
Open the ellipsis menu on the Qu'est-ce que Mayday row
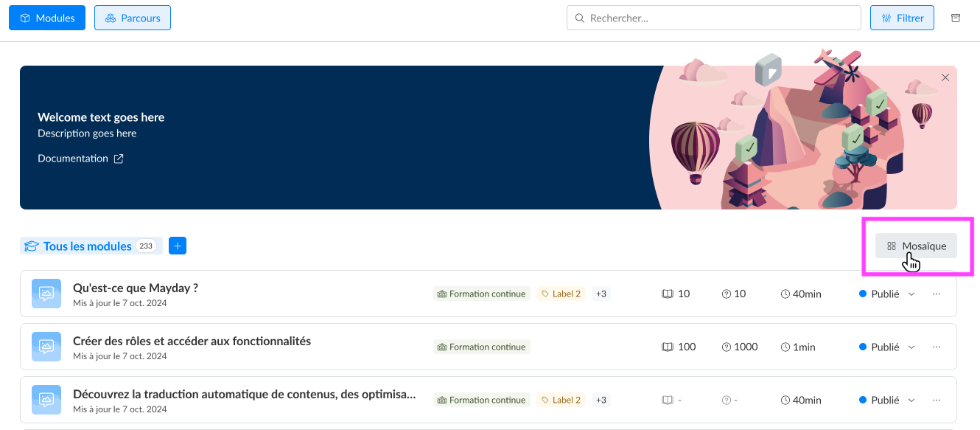point(937,294)
